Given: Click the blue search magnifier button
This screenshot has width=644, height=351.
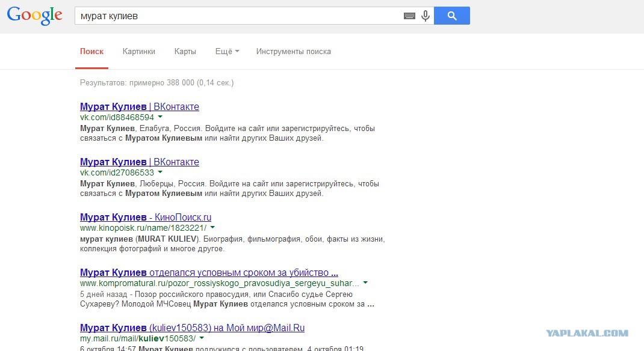Looking at the screenshot, I should coord(452,16).
